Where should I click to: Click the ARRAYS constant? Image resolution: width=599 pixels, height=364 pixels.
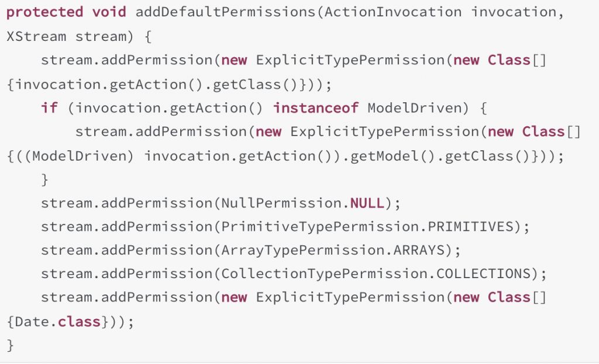click(419, 250)
